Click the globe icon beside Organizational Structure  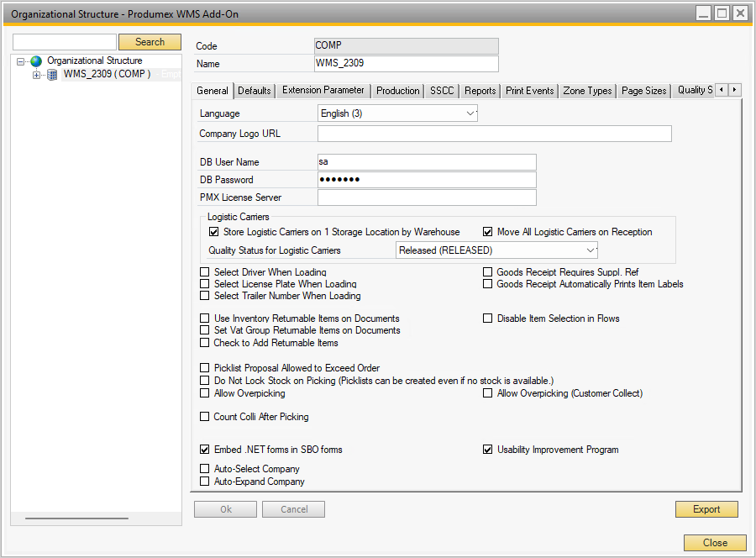click(36, 61)
